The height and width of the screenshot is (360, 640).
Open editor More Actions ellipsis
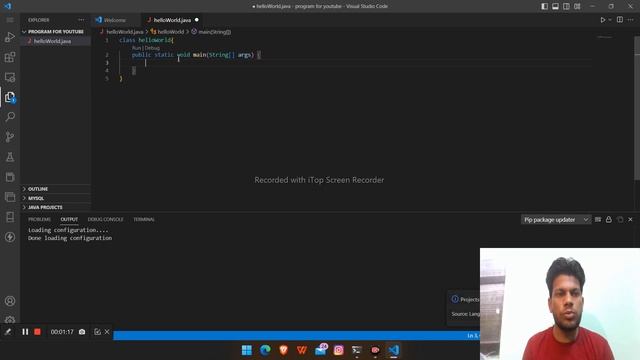coord(631,20)
